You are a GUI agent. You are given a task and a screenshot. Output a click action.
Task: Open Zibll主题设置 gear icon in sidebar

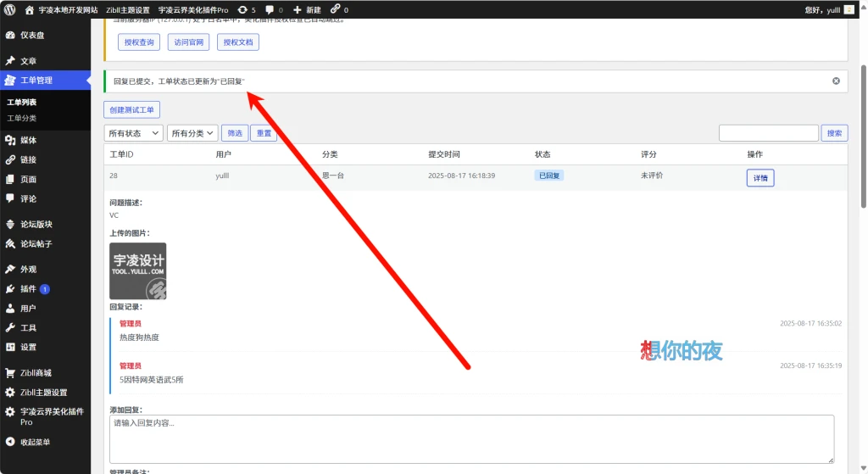point(10,392)
